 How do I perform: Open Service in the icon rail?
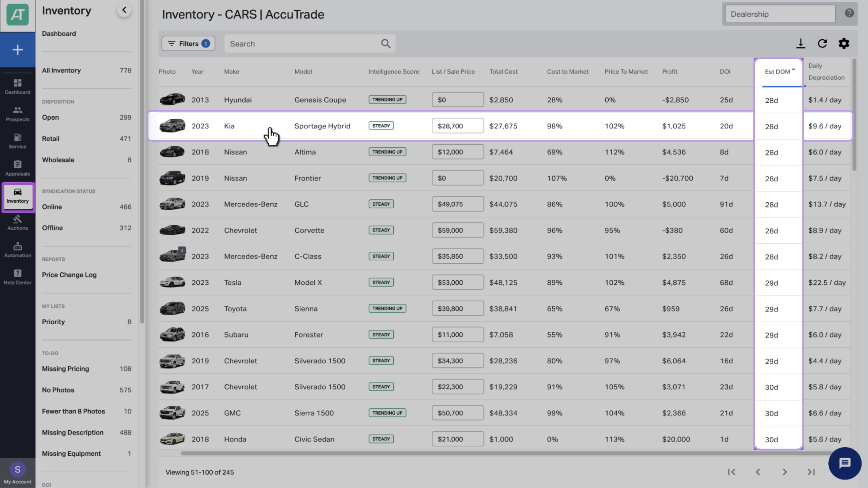coord(18,141)
